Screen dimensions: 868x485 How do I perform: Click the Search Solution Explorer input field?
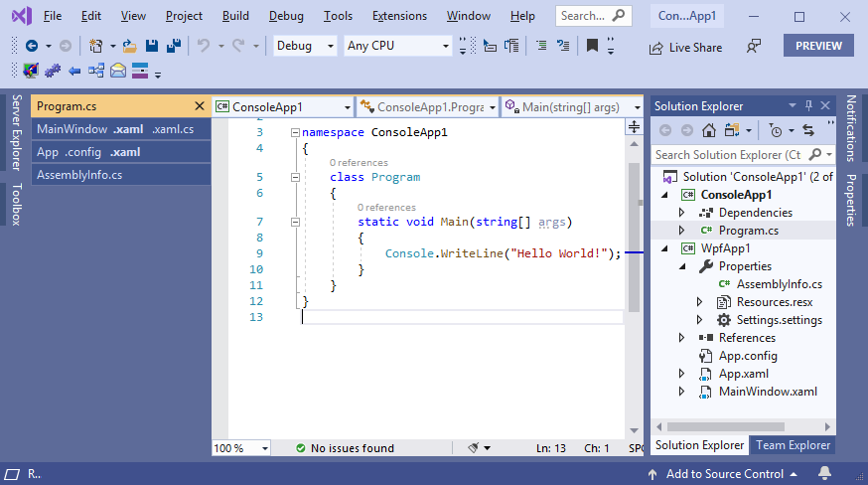pyautogui.click(x=728, y=155)
